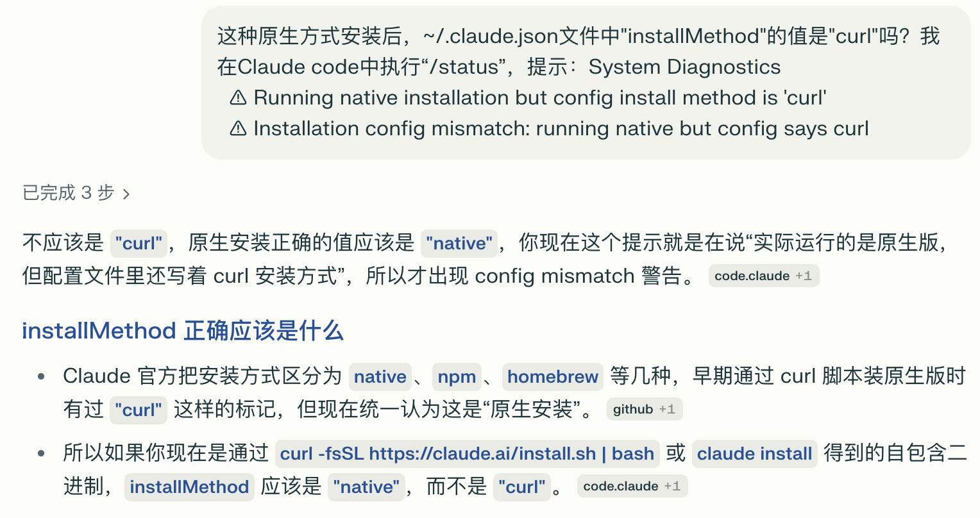Click the "native" code chip in first paragraph
This screenshot has height=518, width=980.
tap(459, 244)
